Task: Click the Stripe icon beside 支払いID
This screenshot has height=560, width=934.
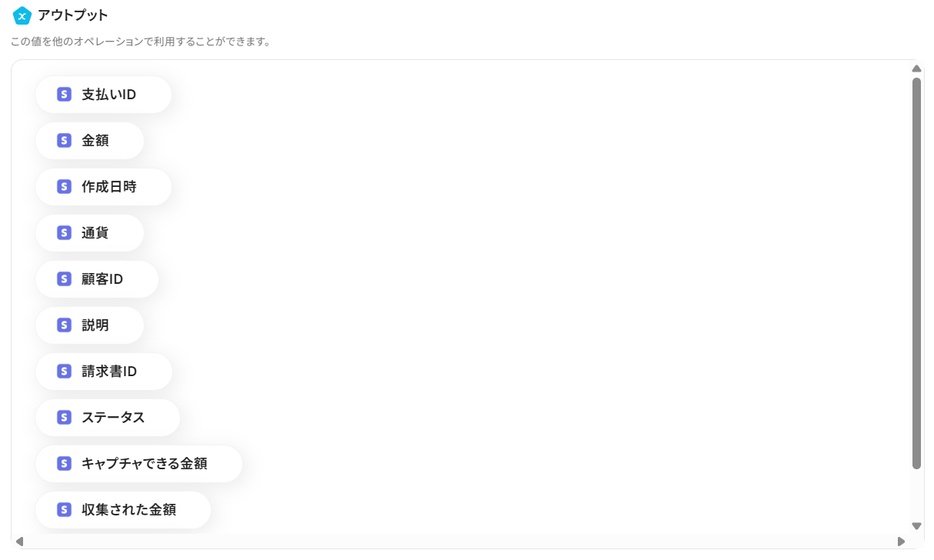Action: tap(64, 95)
